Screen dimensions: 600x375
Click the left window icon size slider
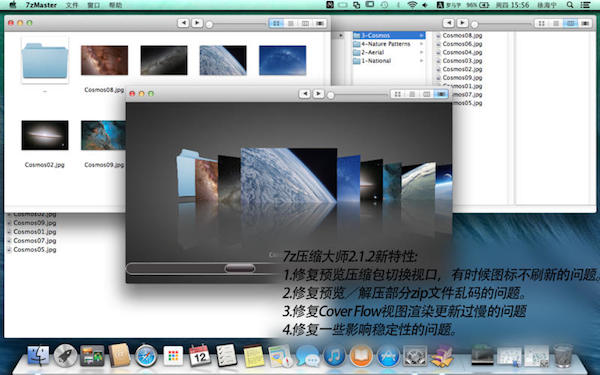coord(236,24)
